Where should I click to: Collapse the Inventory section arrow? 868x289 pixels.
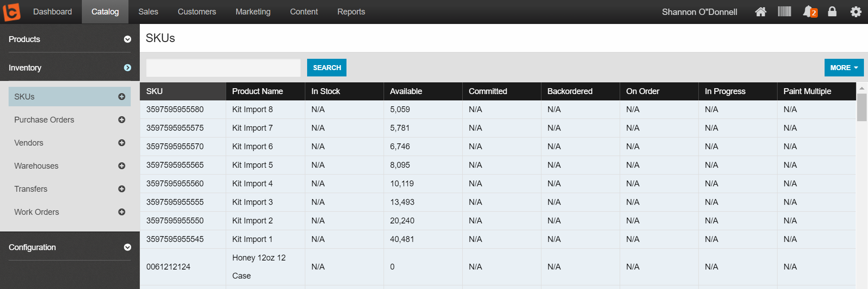[x=128, y=68]
